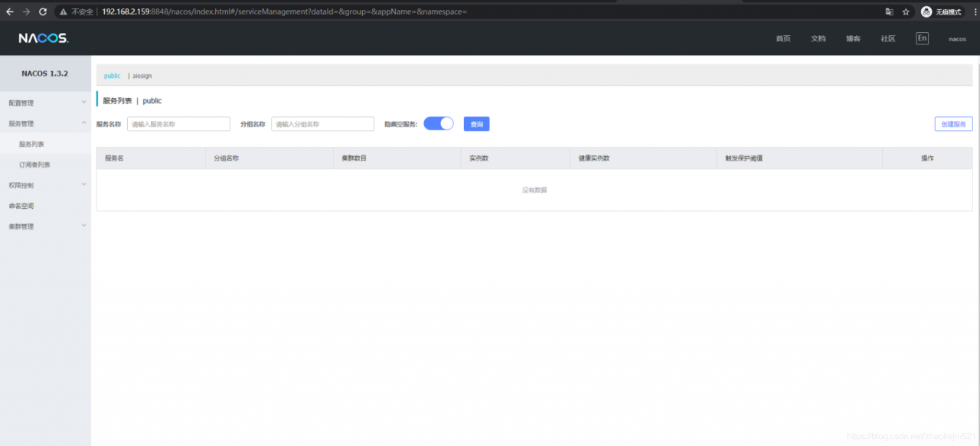Bookmark this page with the star icon
This screenshot has width=980, height=446.
[906, 11]
